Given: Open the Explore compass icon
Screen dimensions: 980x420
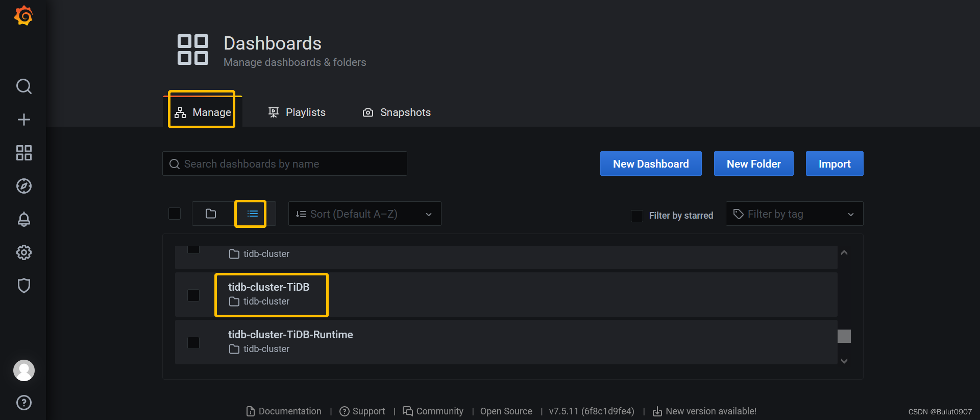Looking at the screenshot, I should coord(24,186).
